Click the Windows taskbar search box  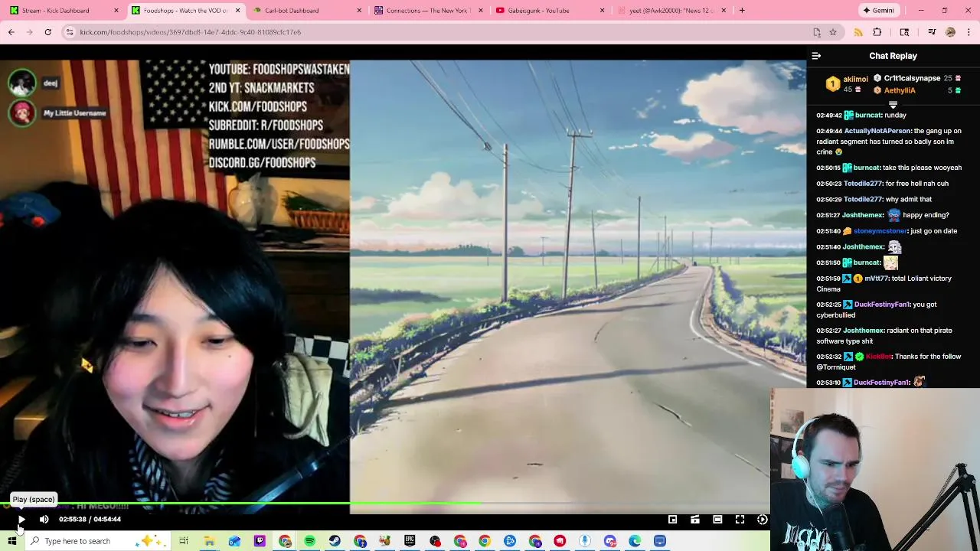pyautogui.click(x=96, y=541)
